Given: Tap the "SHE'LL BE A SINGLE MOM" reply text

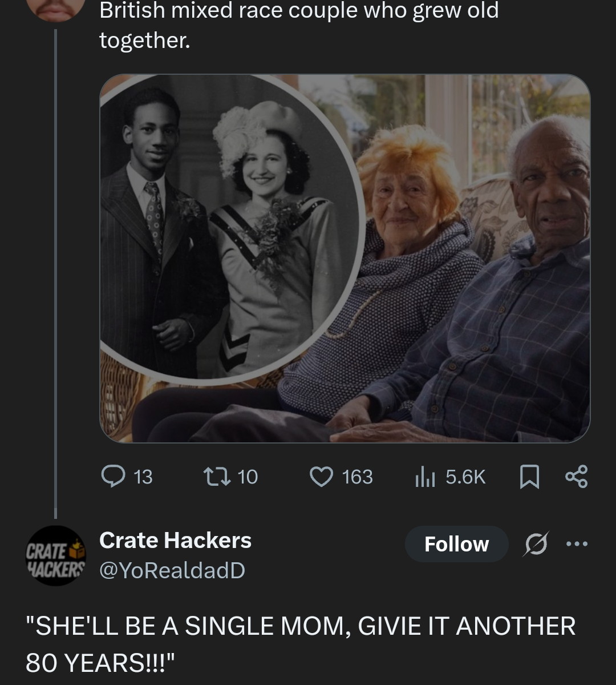Looking at the screenshot, I should (x=301, y=643).
